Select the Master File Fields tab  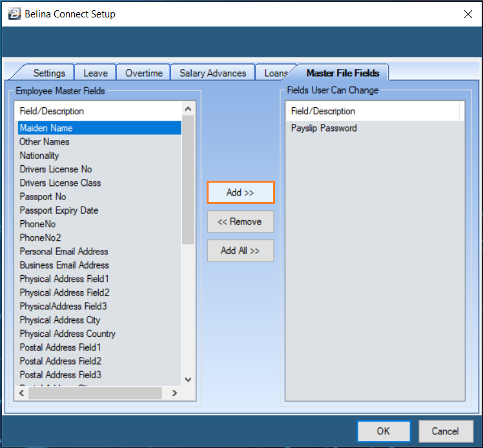[342, 73]
